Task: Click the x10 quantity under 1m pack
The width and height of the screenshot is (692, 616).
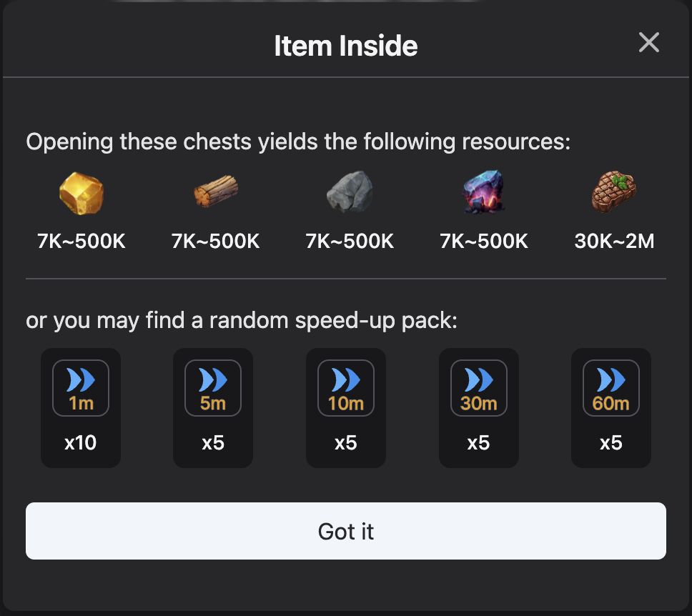Action: tap(81, 443)
